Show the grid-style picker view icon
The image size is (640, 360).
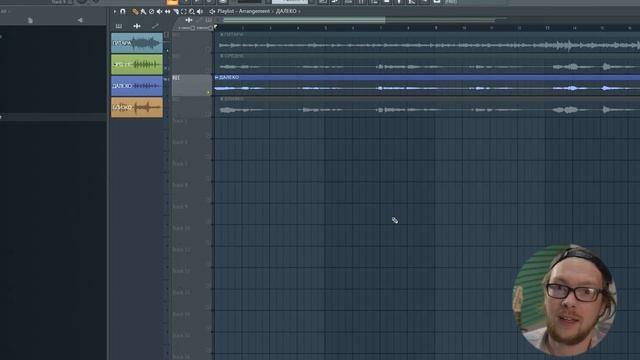119,26
